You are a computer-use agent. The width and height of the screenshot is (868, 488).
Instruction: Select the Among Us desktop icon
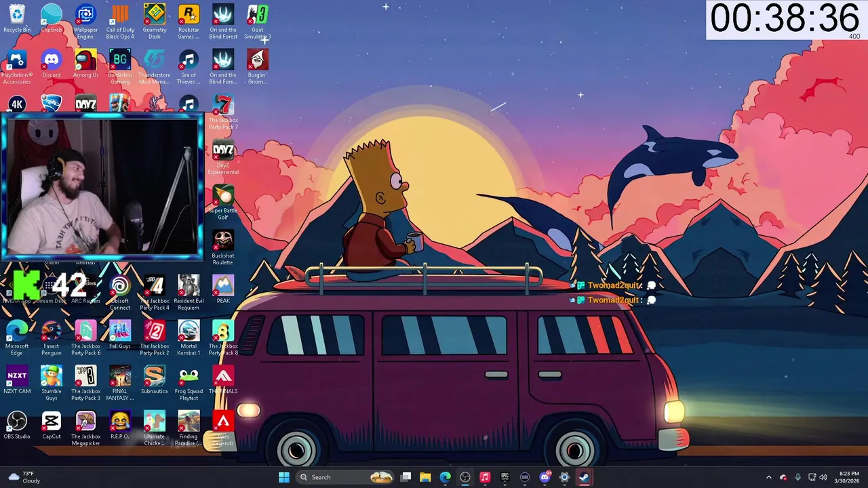(x=85, y=64)
